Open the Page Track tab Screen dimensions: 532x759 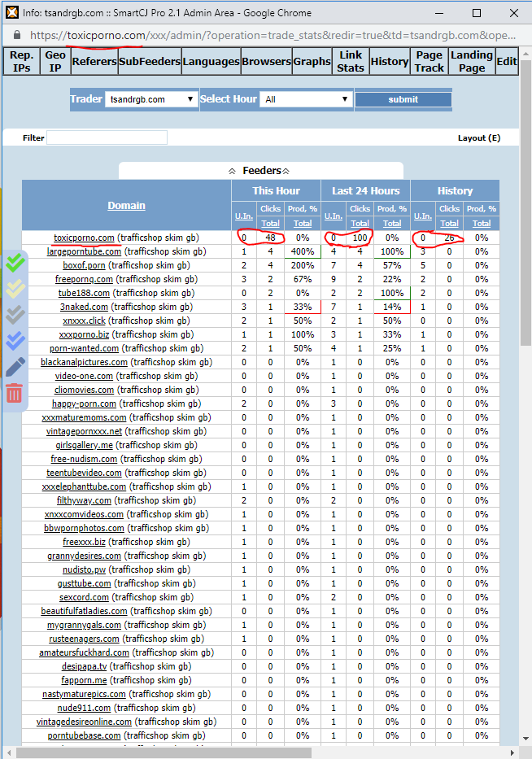429,62
